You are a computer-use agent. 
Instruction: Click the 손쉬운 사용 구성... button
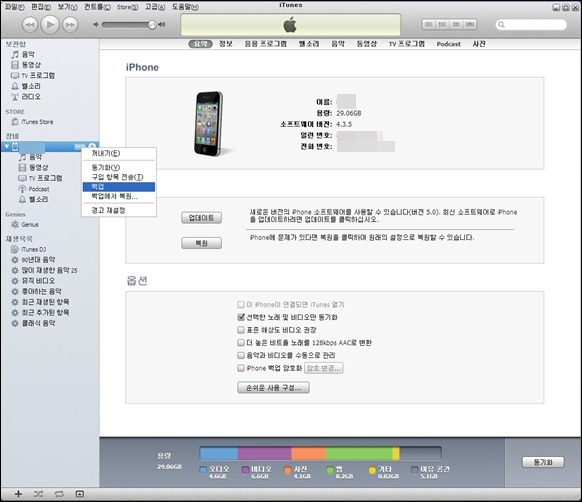tap(273, 388)
